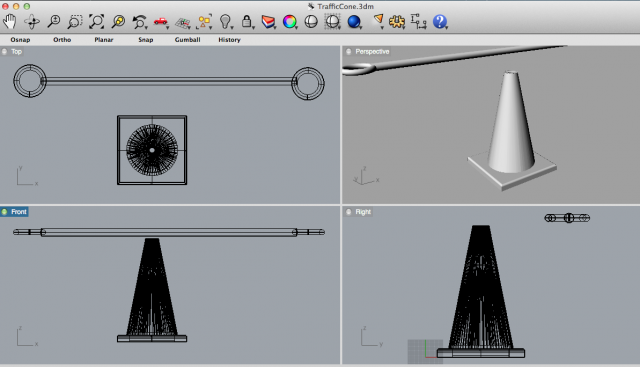
Task: Select the Pan hand tool
Action: tap(10, 21)
